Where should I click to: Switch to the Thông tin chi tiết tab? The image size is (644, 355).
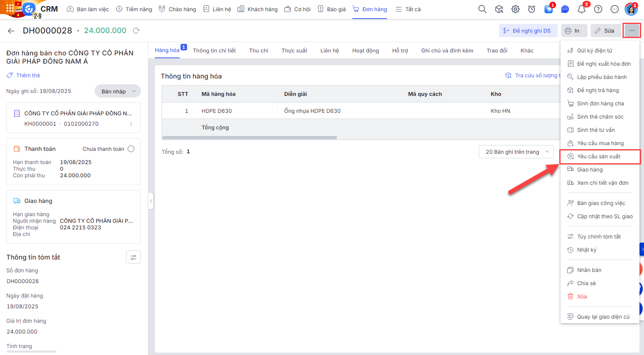[x=214, y=51]
